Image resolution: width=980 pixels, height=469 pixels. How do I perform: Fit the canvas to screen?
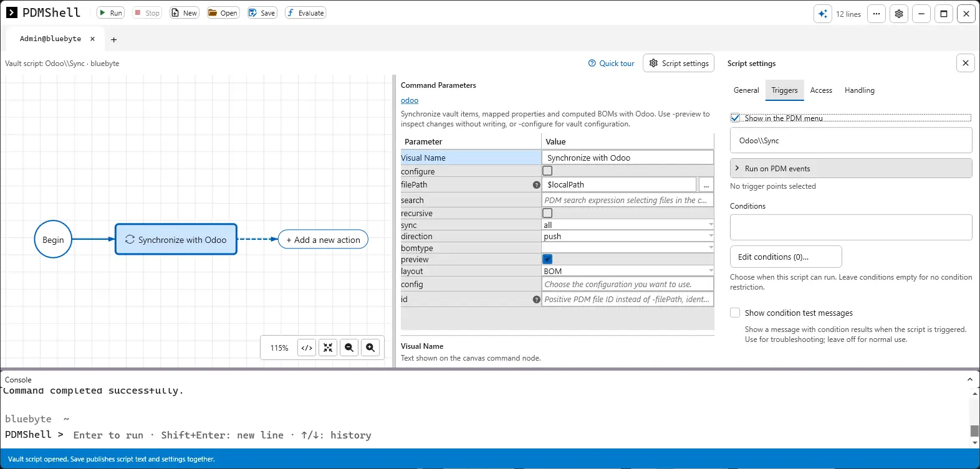click(x=328, y=348)
